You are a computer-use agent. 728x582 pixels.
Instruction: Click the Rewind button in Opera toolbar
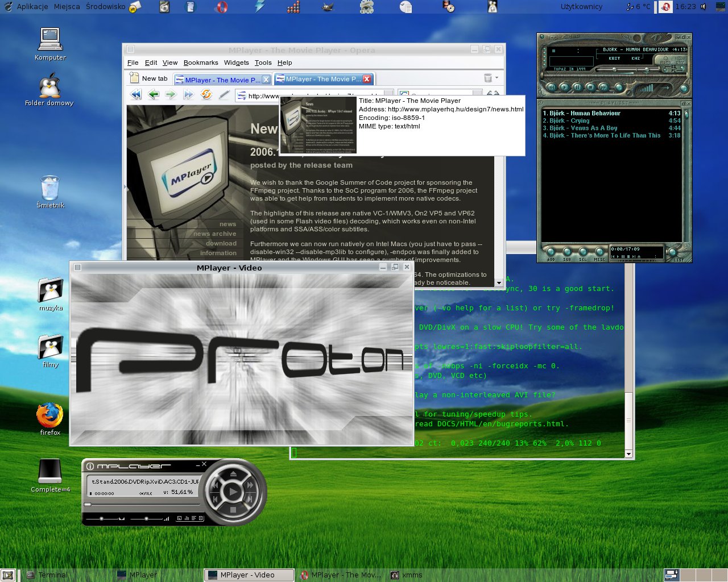tap(136, 95)
